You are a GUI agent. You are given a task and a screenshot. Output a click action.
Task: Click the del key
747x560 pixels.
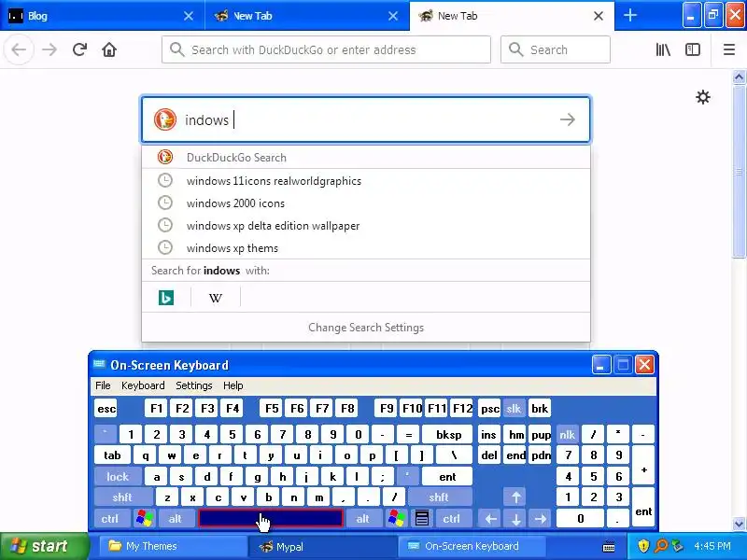[x=489, y=455]
